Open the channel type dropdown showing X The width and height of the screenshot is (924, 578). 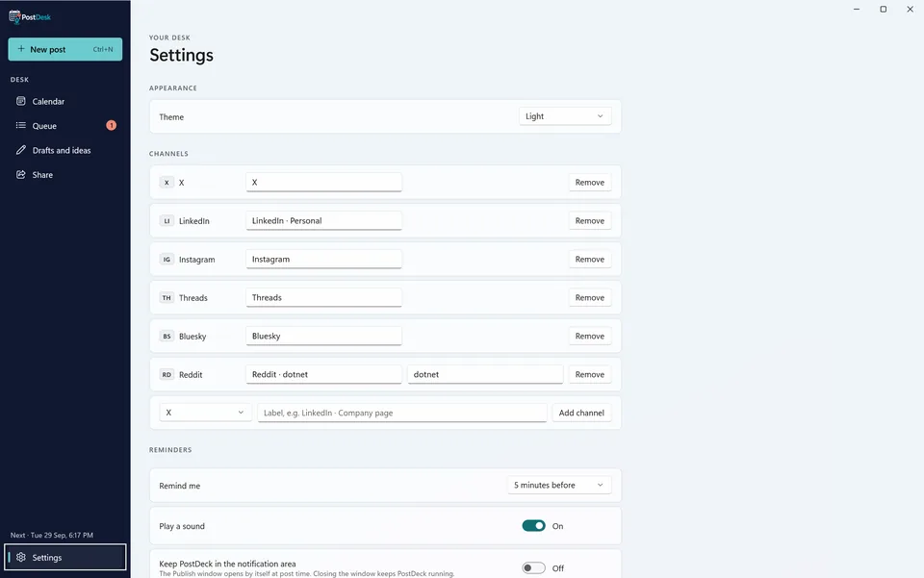coord(205,413)
